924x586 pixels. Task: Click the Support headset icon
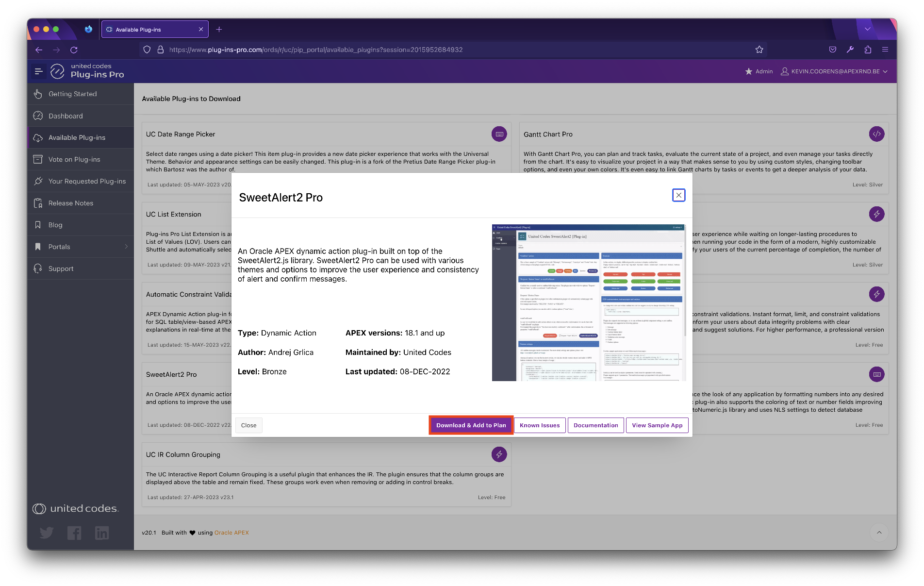[38, 268]
